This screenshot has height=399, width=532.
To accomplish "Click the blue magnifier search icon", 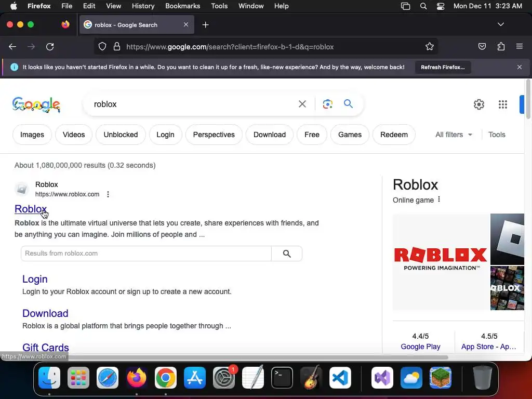I will coord(348,103).
